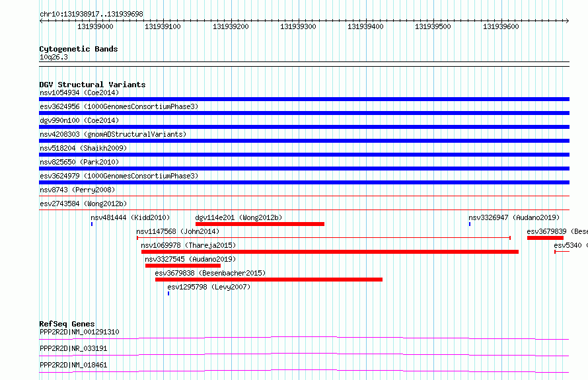Open the nsv1069978 (Thareja2015) label
This screenshot has height=380, width=588.
(x=188, y=245)
